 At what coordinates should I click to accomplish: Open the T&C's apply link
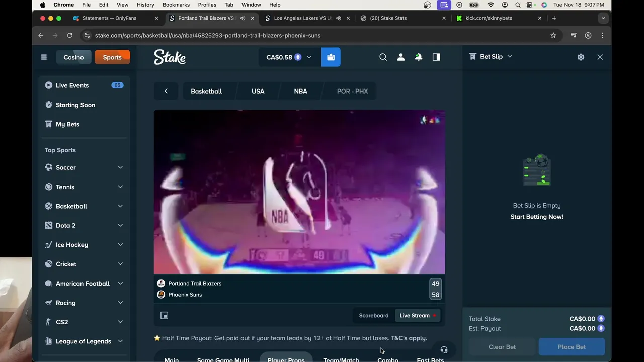click(x=409, y=338)
